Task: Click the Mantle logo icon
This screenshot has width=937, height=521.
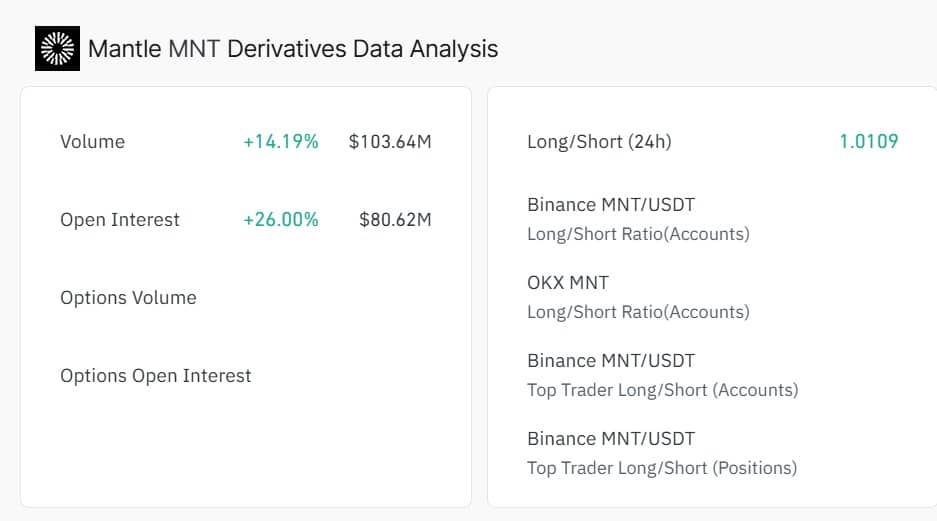Action: click(57, 48)
